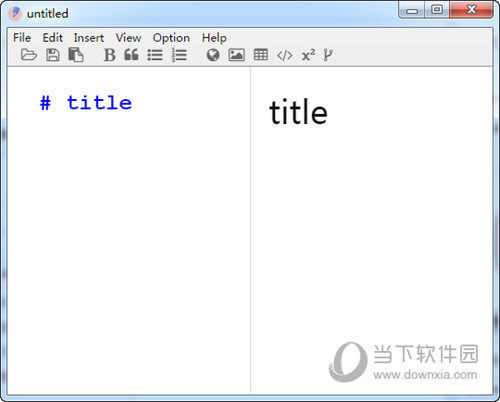Click the Paste clipboard icon

pos(76,55)
